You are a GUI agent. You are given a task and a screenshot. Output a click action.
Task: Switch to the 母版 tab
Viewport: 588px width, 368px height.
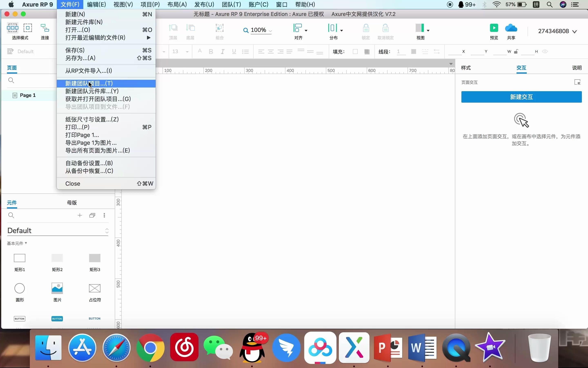click(x=72, y=202)
